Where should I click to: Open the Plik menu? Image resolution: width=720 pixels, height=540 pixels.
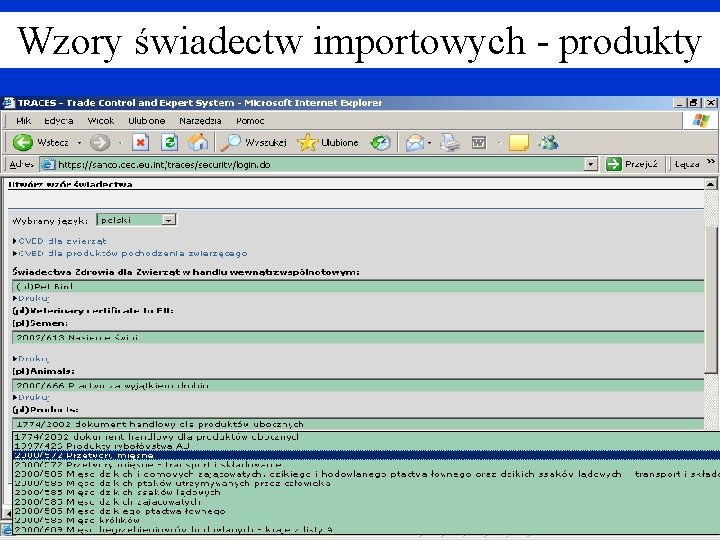[x=23, y=121]
